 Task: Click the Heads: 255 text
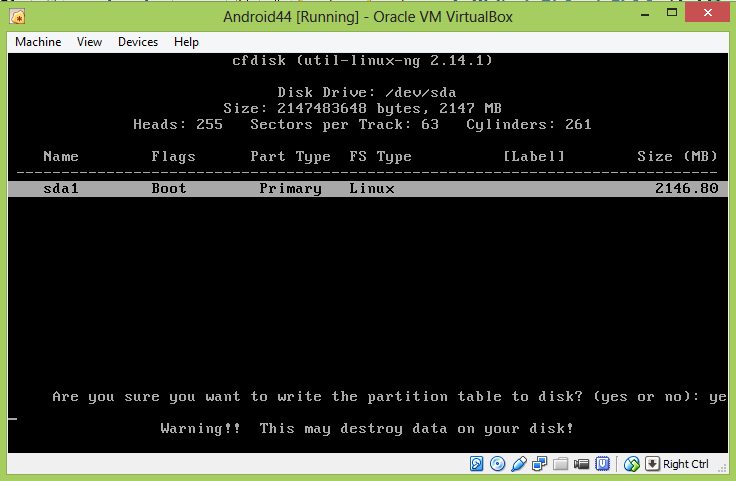(x=178, y=124)
